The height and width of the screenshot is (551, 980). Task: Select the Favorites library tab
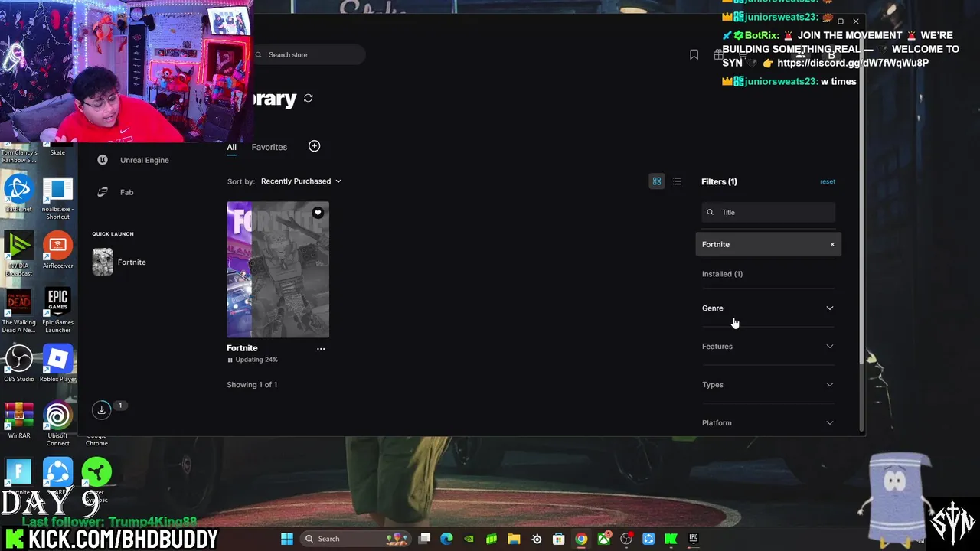coord(269,147)
